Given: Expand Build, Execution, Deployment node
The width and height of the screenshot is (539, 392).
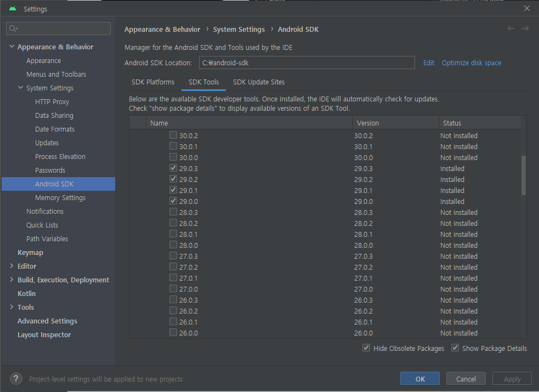Looking at the screenshot, I should pyautogui.click(x=12, y=279).
